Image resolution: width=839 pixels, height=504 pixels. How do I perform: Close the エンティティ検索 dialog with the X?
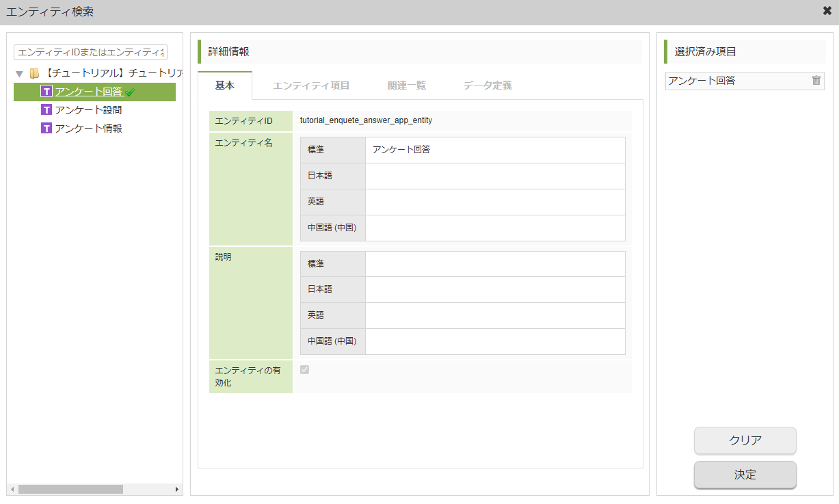coord(827,10)
